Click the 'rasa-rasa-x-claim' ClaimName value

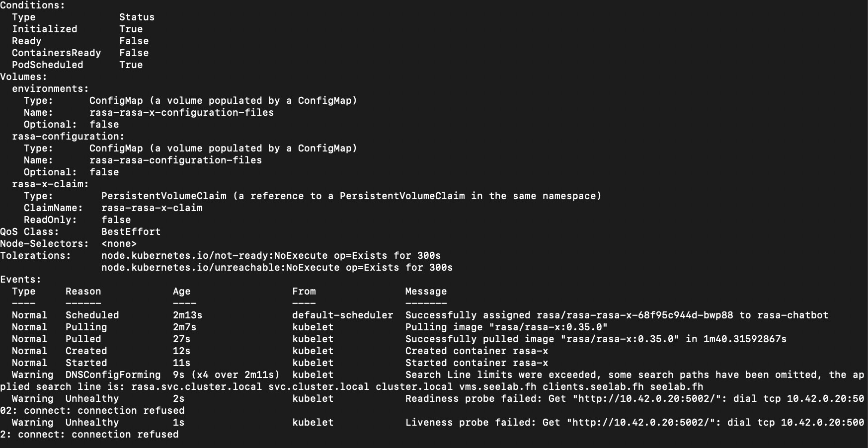click(152, 208)
